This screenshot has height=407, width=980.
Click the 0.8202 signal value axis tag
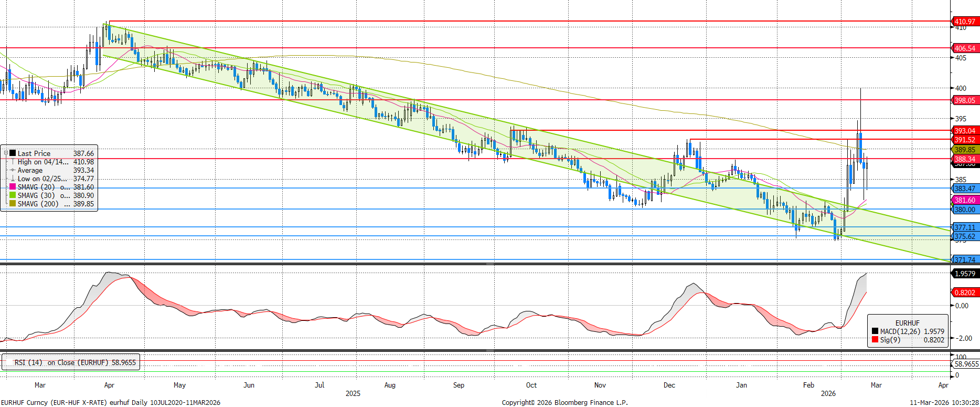pyautogui.click(x=964, y=293)
